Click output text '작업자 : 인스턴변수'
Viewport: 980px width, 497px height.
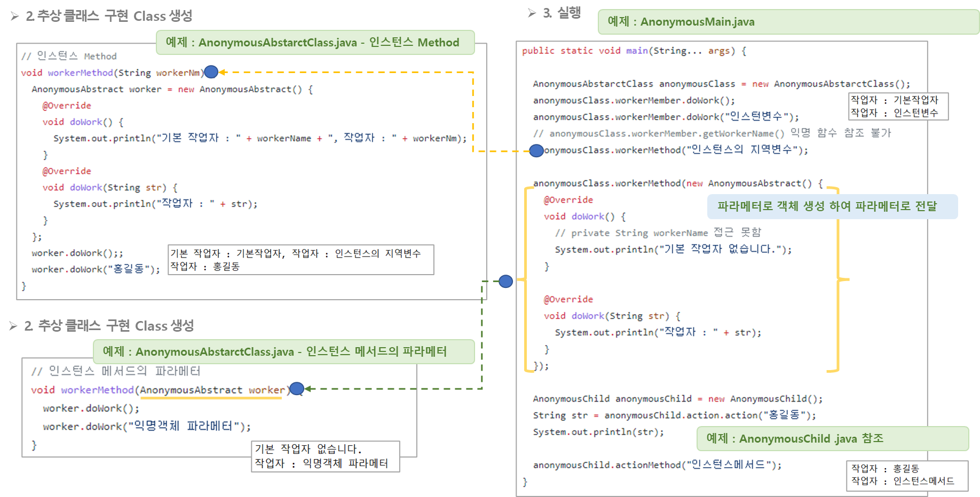[894, 113]
